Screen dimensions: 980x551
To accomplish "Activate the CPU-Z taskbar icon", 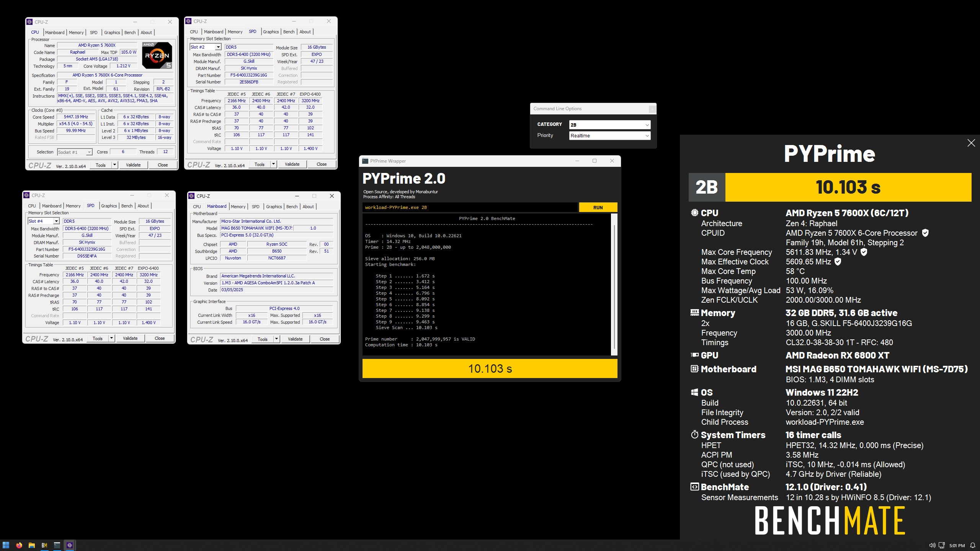I will point(70,545).
